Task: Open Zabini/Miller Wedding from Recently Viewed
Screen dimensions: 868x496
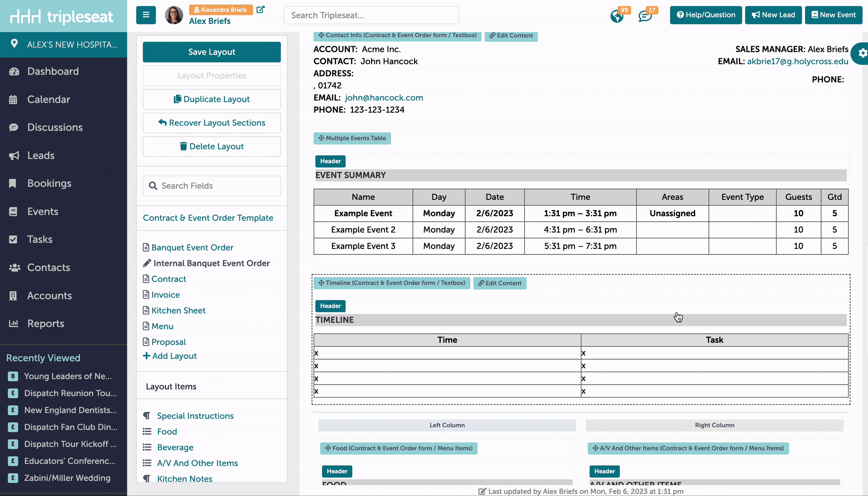Action: coord(67,478)
